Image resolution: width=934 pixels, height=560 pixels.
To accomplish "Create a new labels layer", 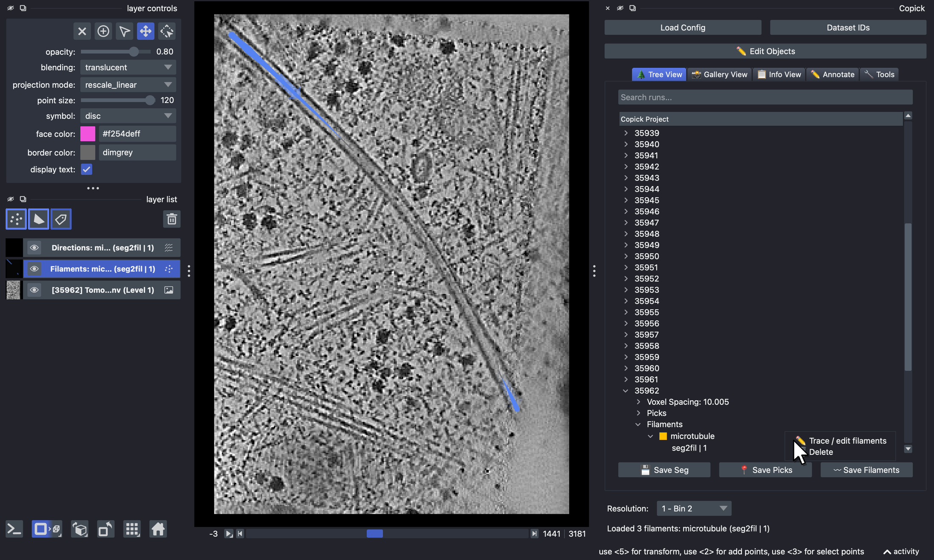I will click(61, 219).
